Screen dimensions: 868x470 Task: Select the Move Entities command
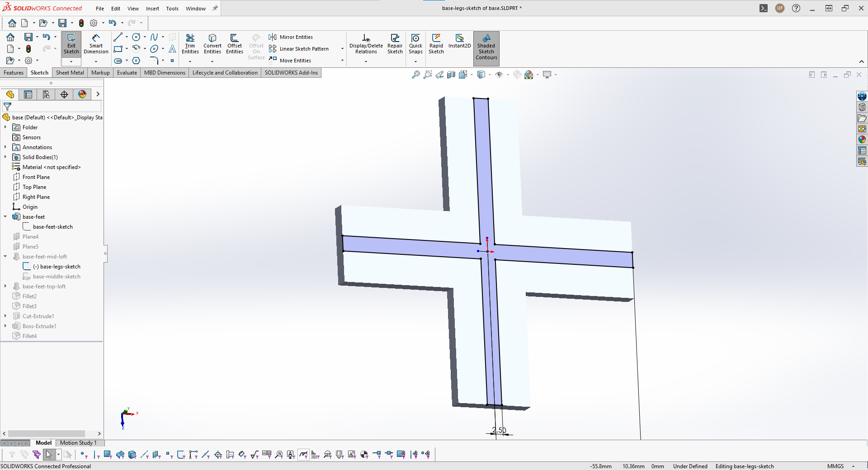coord(290,61)
